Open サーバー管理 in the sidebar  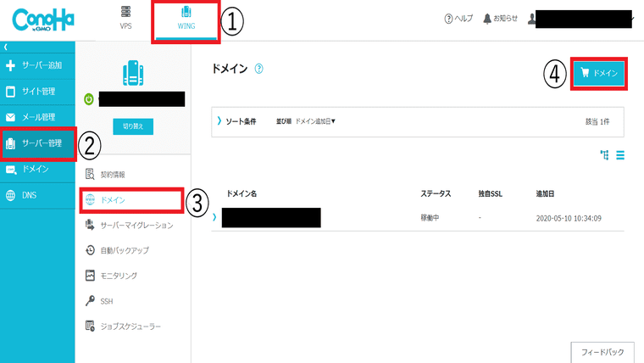tap(37, 143)
